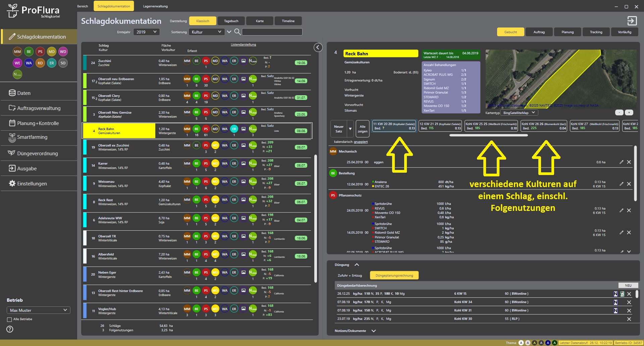
Task: Click the Nmin filter circle in sidebar
Action: click(x=17, y=74)
